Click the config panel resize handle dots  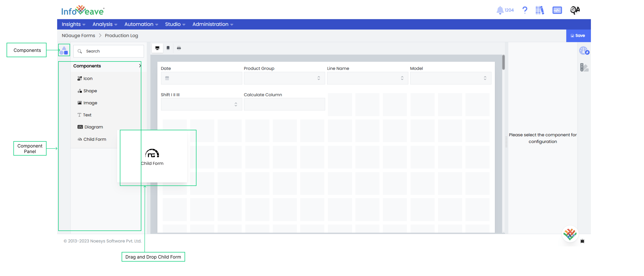pos(506,142)
